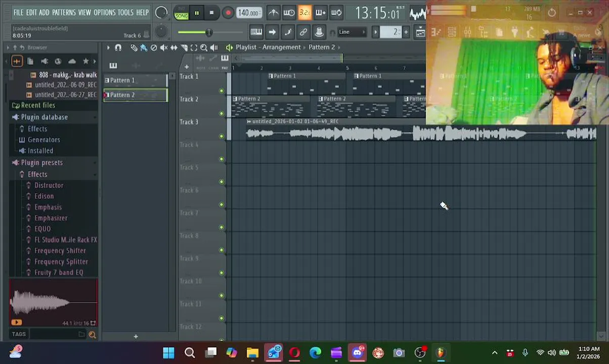The image size is (609, 364).
Task: Toggle wait for input before playing
Action: tap(289, 13)
